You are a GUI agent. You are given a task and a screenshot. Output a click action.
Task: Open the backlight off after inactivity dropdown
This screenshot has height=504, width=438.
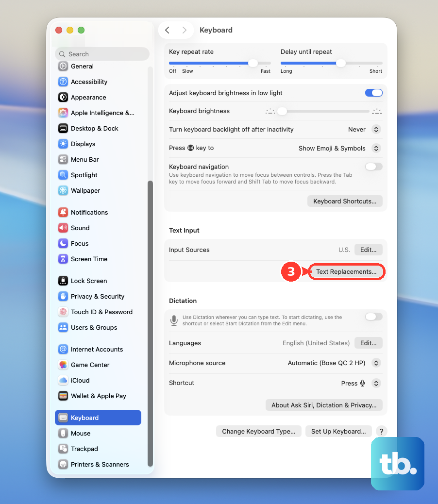(376, 129)
